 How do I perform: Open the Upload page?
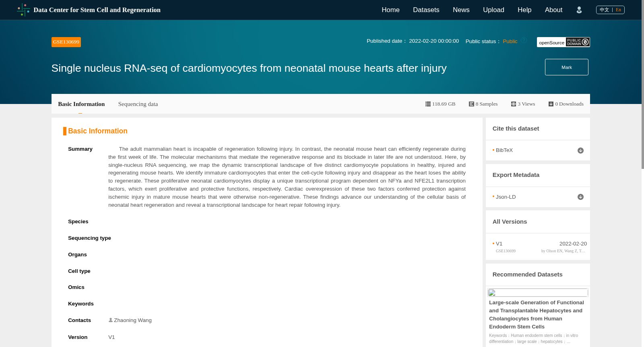(x=493, y=10)
